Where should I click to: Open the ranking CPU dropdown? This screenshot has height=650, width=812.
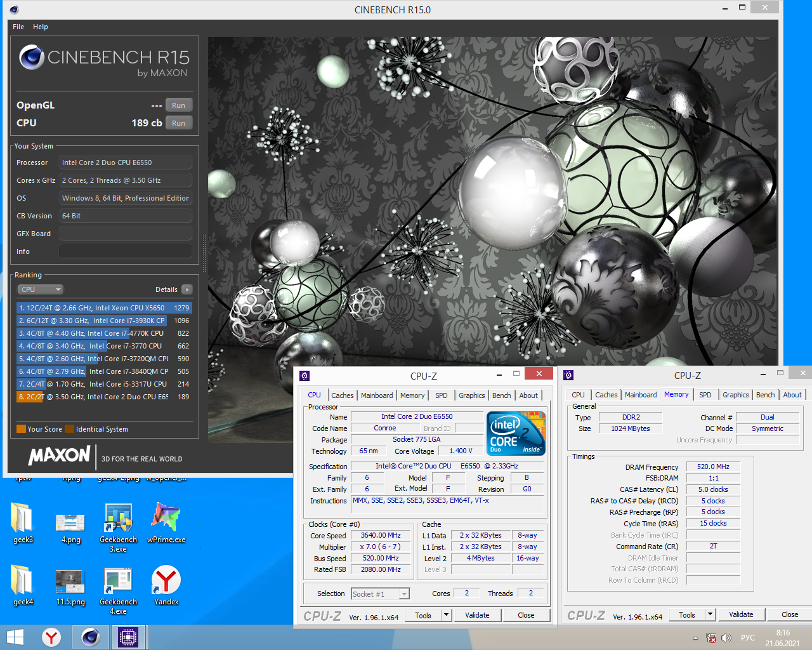(x=40, y=289)
